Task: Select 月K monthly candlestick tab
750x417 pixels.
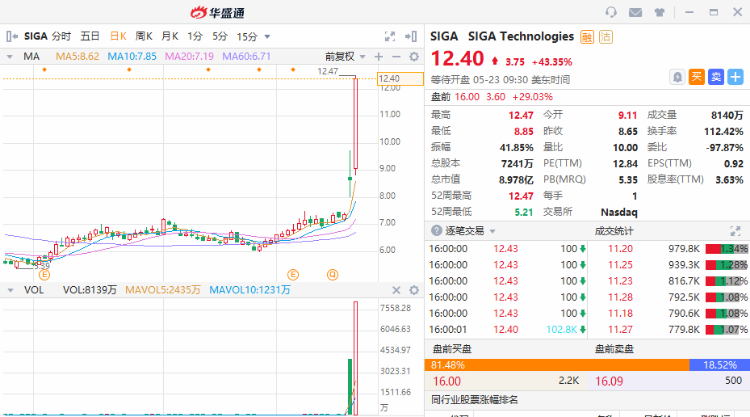Action: pyautogui.click(x=170, y=36)
